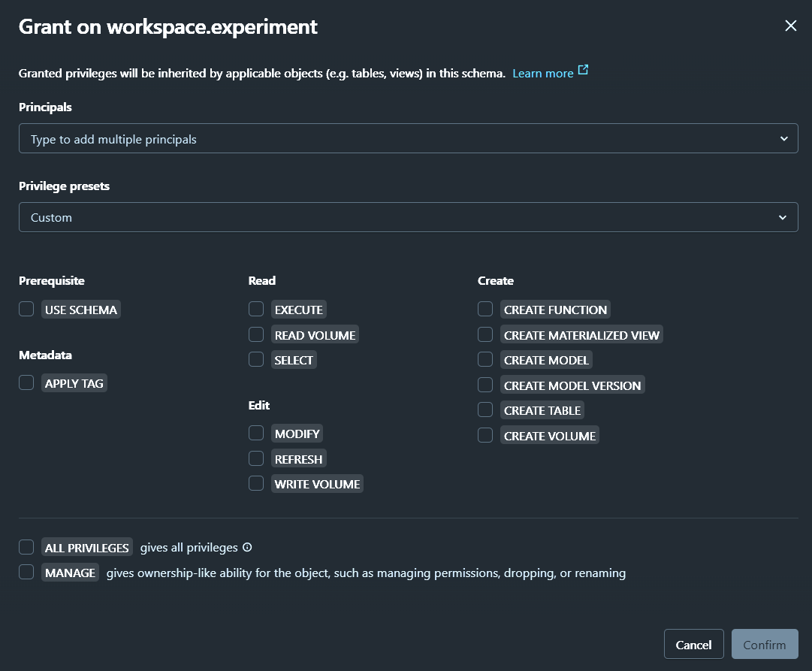Check the MODIFY privilege box

pos(257,434)
